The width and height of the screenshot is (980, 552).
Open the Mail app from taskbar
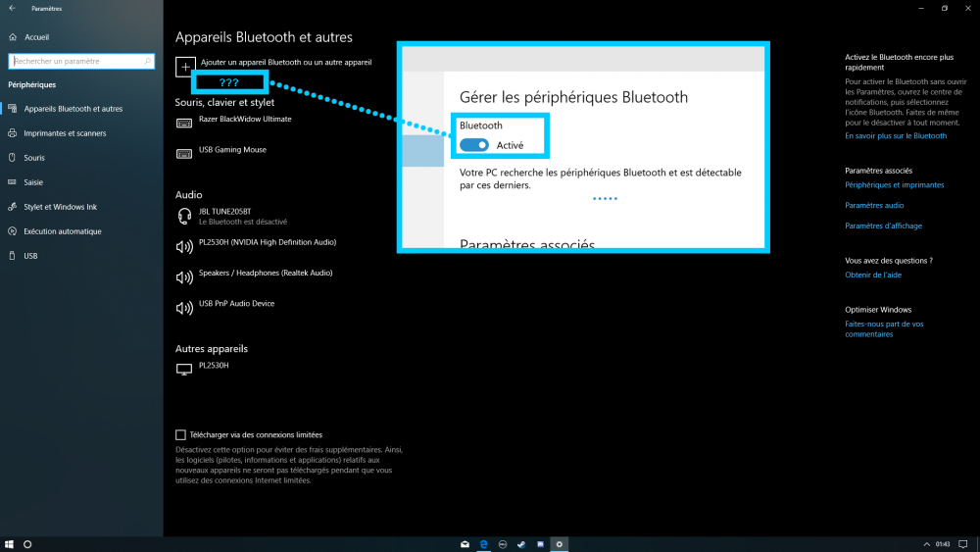tap(465, 544)
